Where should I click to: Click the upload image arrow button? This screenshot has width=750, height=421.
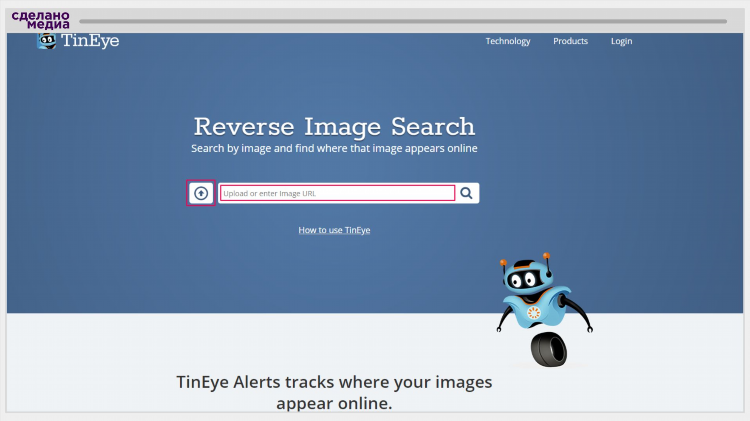tap(201, 193)
